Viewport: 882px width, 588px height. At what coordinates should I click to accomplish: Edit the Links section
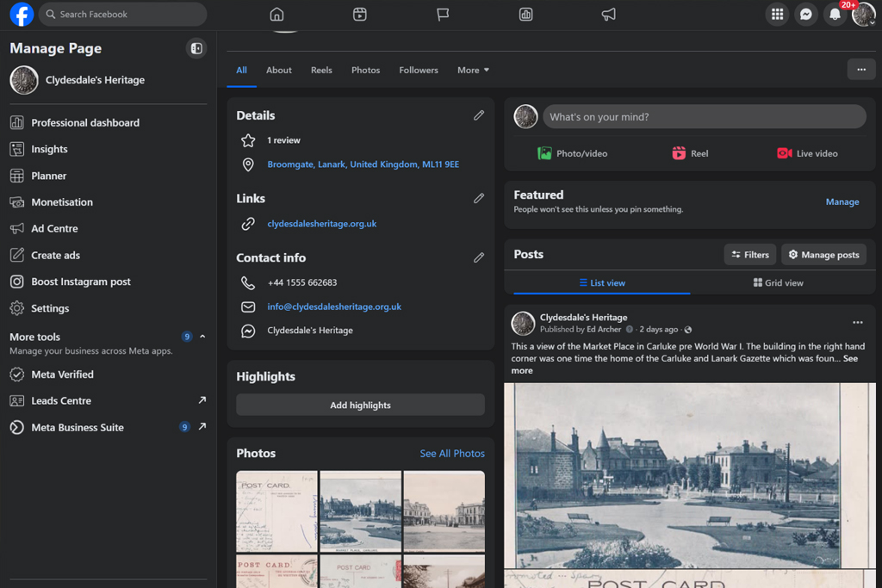[x=479, y=198]
